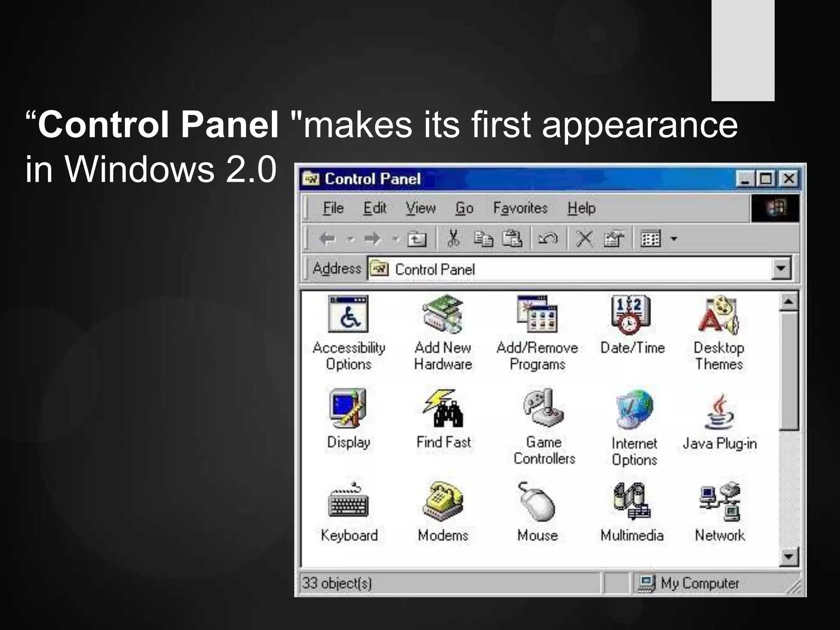
Task: Open the View menu
Action: point(420,208)
